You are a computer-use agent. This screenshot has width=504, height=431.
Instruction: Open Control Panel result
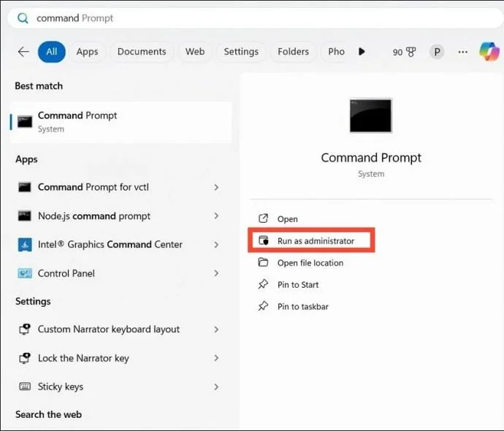click(120, 273)
